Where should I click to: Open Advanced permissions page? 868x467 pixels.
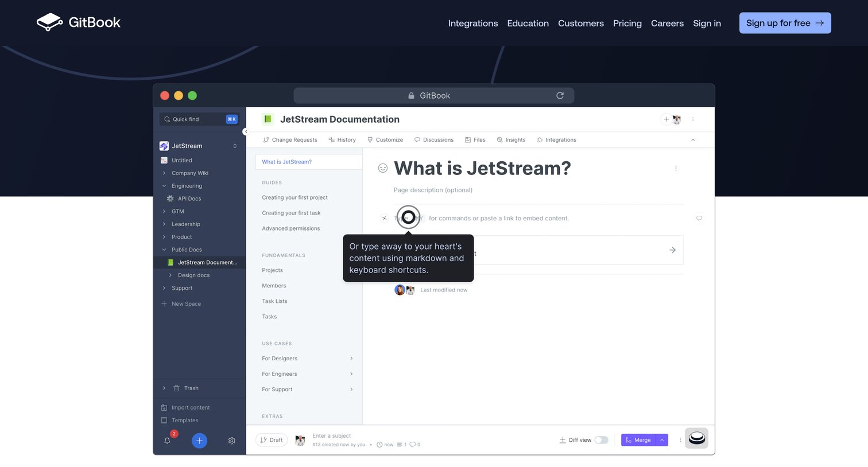[290, 228]
